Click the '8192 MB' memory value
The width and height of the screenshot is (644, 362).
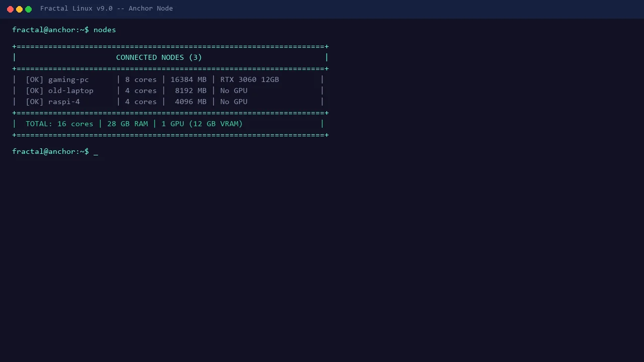(x=191, y=90)
